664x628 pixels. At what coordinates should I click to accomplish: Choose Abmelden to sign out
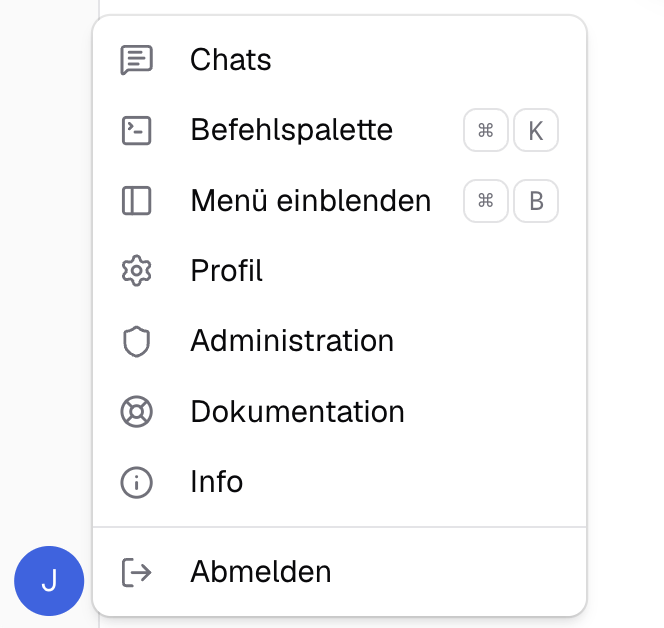tap(340, 572)
